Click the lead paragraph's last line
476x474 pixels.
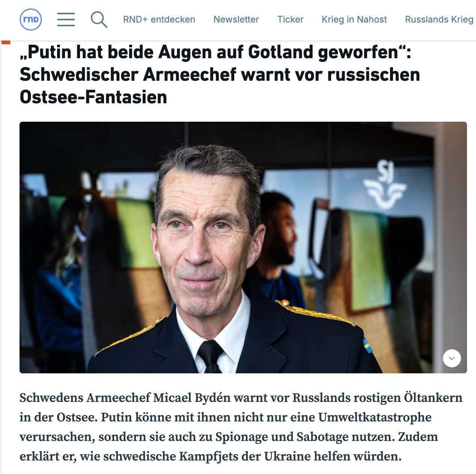[x=211, y=456]
